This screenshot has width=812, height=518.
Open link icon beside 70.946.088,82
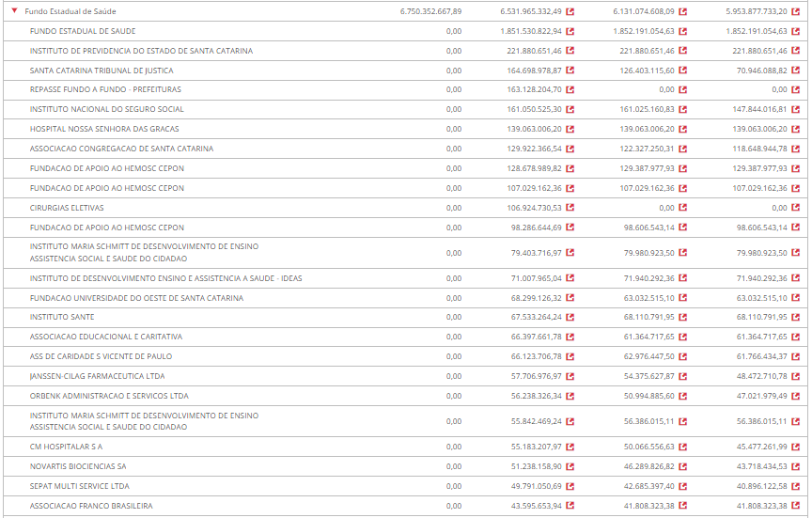tap(796, 71)
